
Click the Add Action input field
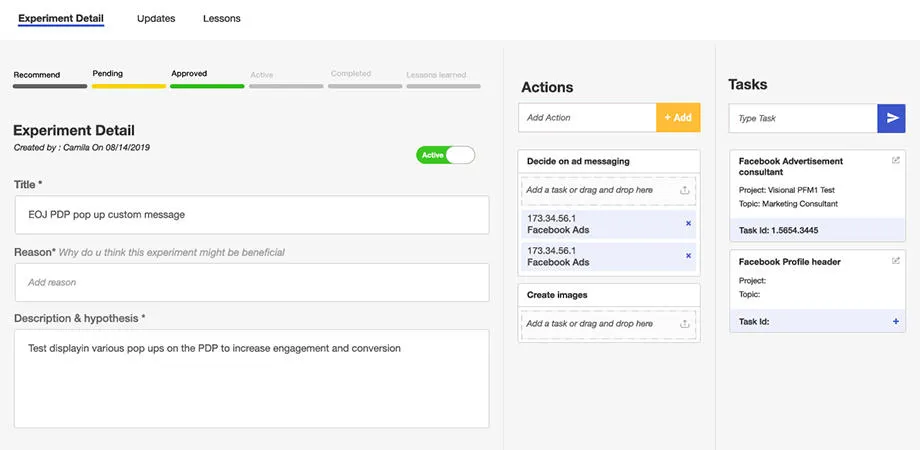587,117
